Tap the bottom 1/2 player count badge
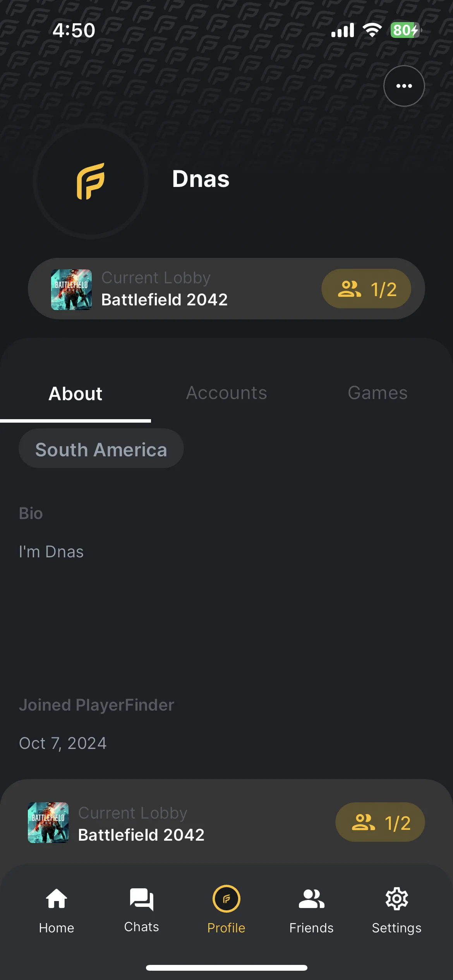Viewport: 453px width, 980px height. tap(380, 822)
